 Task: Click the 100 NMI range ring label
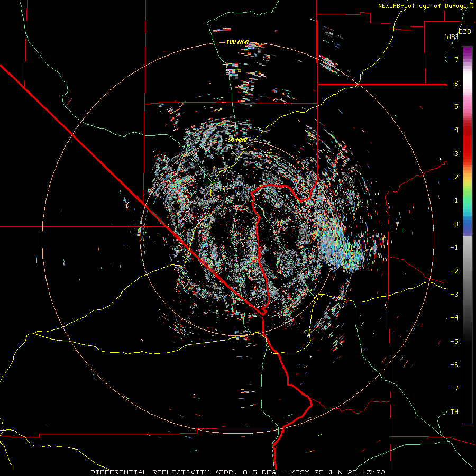[237, 42]
